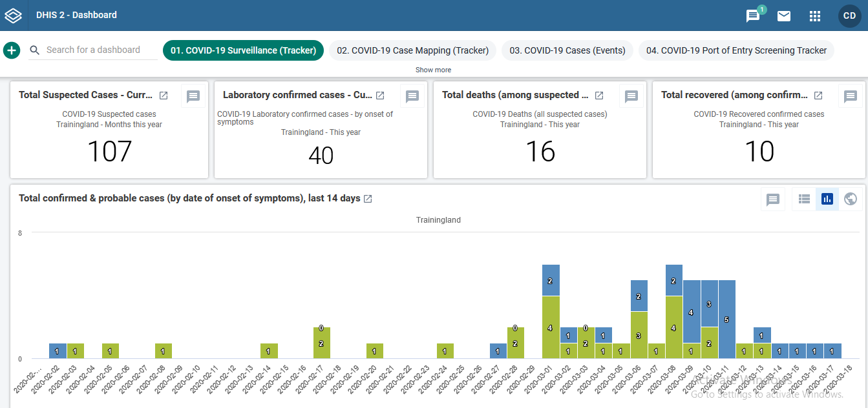Viewport: 868px width, 408px height.
Task: Click the DHIS 2 logo icon
Action: pos(14,15)
